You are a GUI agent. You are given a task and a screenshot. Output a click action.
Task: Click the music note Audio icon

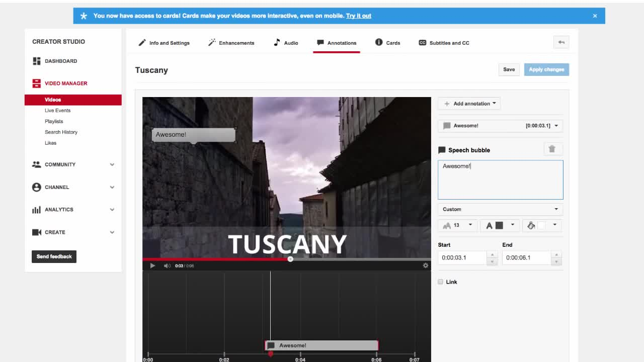click(x=277, y=43)
